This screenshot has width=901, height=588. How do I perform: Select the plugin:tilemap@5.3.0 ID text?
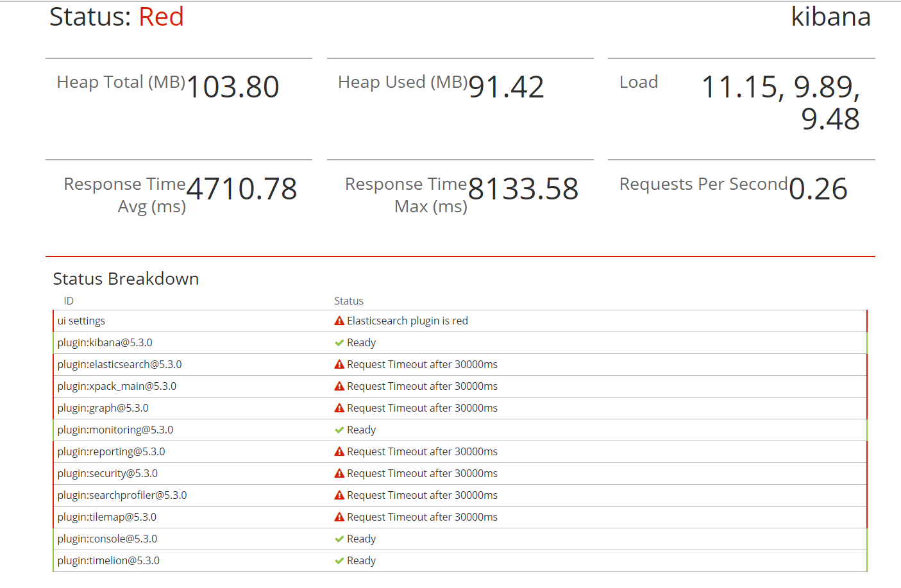tap(107, 517)
